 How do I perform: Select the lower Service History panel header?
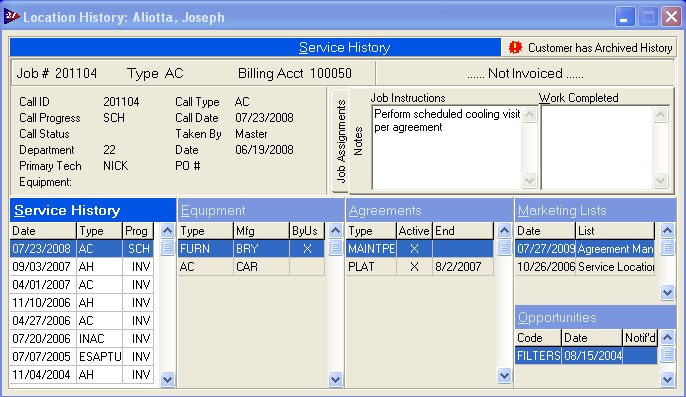[93, 211]
